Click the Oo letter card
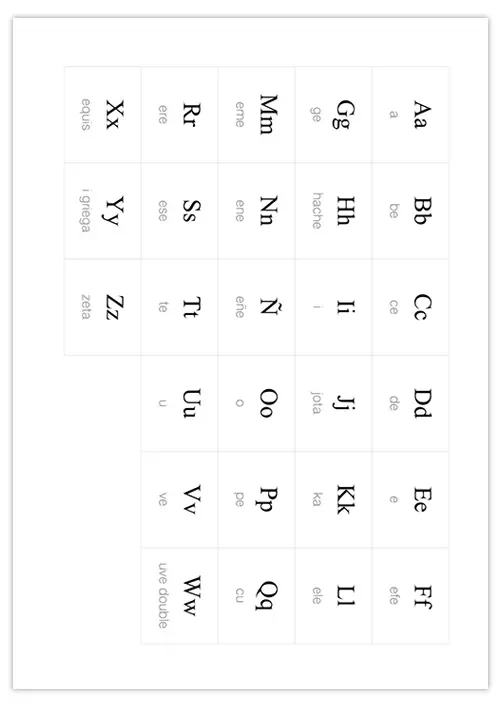 click(257, 403)
